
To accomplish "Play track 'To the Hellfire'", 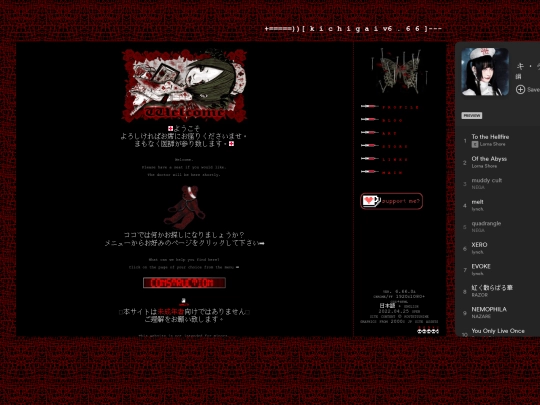I will [x=490, y=137].
